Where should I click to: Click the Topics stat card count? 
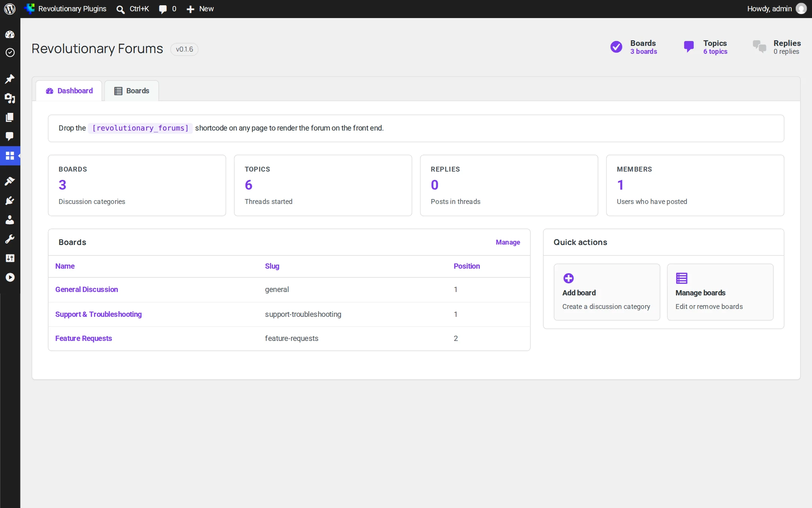tap(248, 185)
